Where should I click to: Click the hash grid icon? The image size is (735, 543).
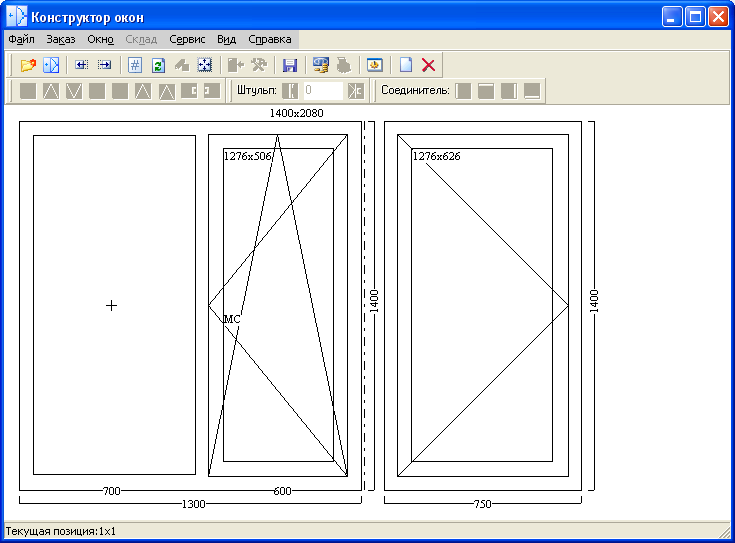[x=135, y=65]
